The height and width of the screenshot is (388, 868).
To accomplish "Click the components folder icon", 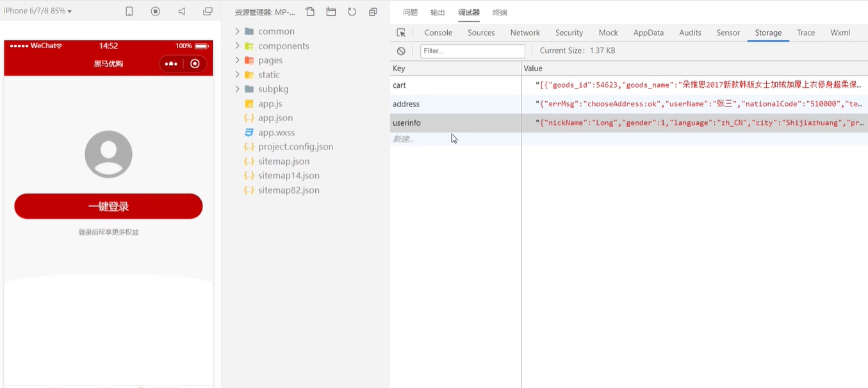I will pyautogui.click(x=249, y=46).
